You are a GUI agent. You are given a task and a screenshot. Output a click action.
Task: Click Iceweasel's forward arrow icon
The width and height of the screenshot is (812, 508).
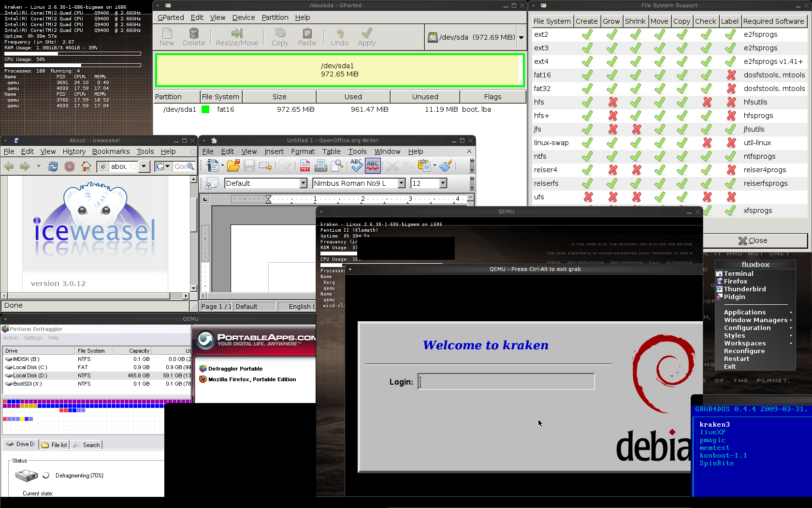[25, 166]
